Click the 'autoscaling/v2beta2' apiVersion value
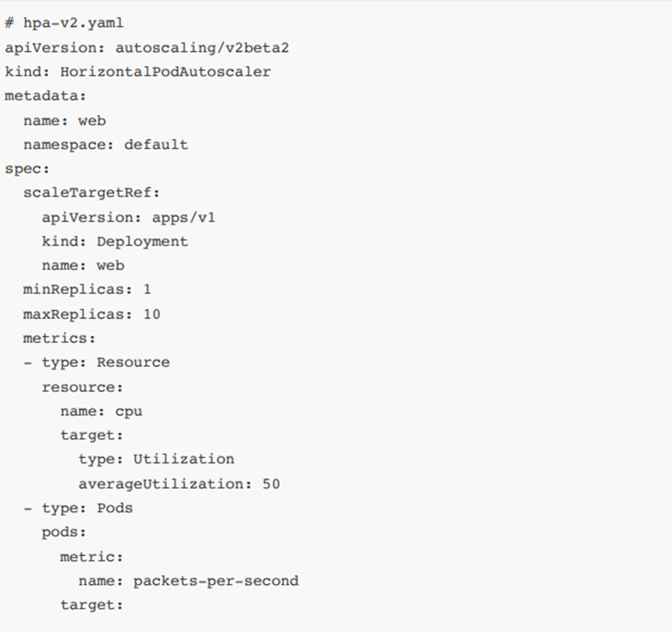The height and width of the screenshot is (632, 672). [202, 47]
